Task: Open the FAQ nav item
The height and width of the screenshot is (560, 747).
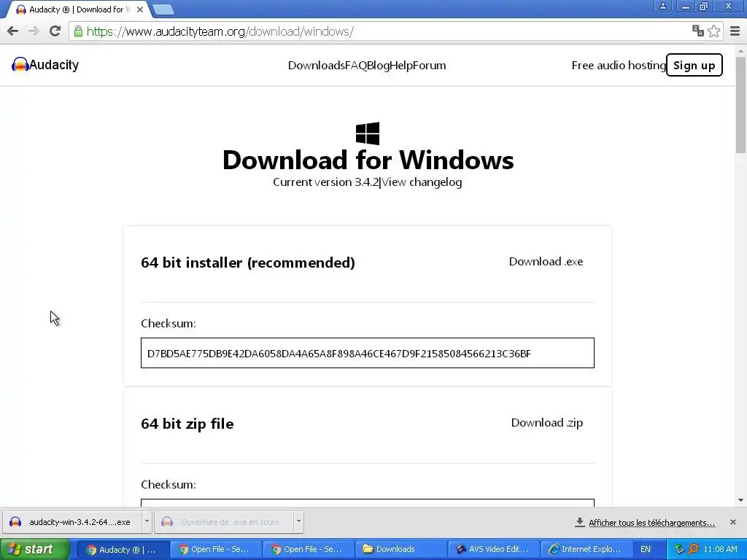Action: 356,65
